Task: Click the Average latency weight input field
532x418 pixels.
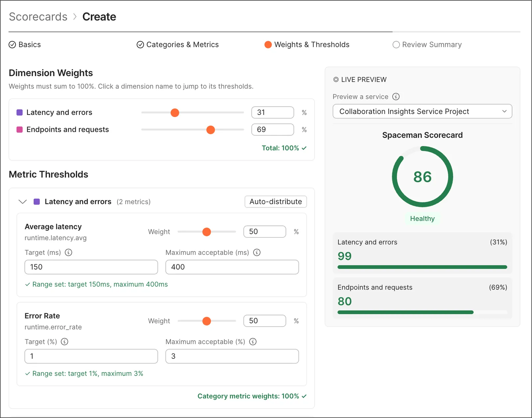Action: click(265, 232)
